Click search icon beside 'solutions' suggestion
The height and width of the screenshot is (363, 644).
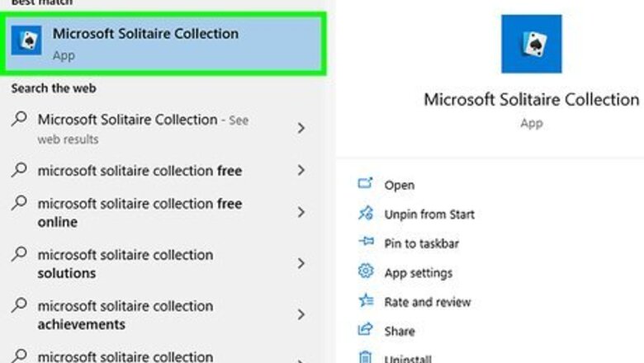[x=19, y=254]
